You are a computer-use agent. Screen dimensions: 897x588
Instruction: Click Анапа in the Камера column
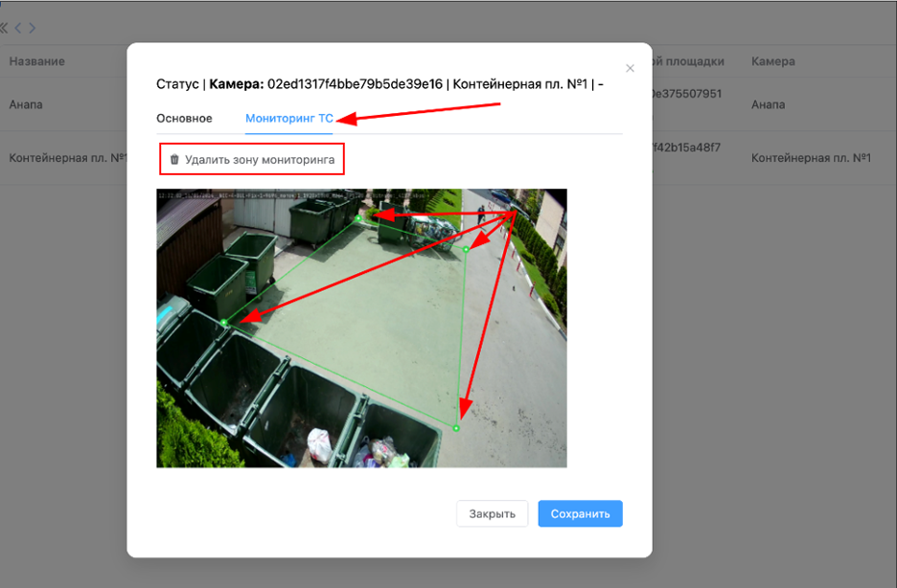[x=768, y=104]
